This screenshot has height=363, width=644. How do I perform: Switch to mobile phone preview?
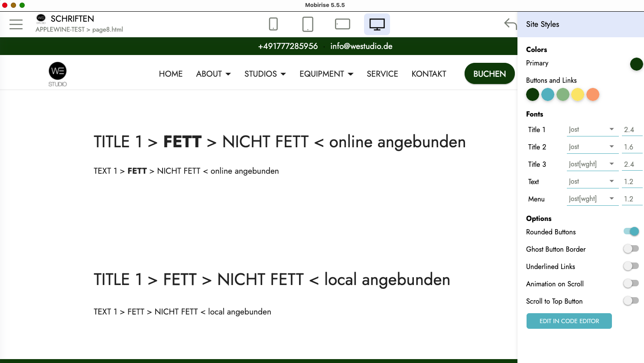click(273, 24)
